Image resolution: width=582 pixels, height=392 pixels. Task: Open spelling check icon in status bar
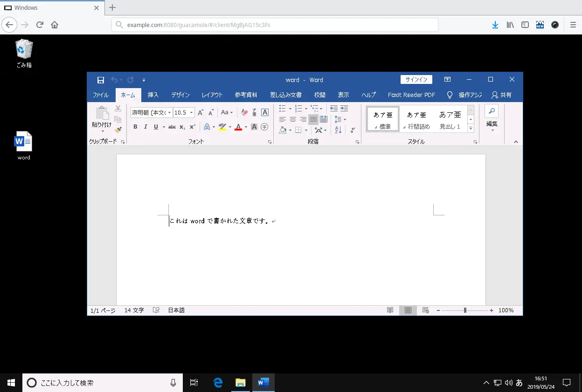pos(156,310)
